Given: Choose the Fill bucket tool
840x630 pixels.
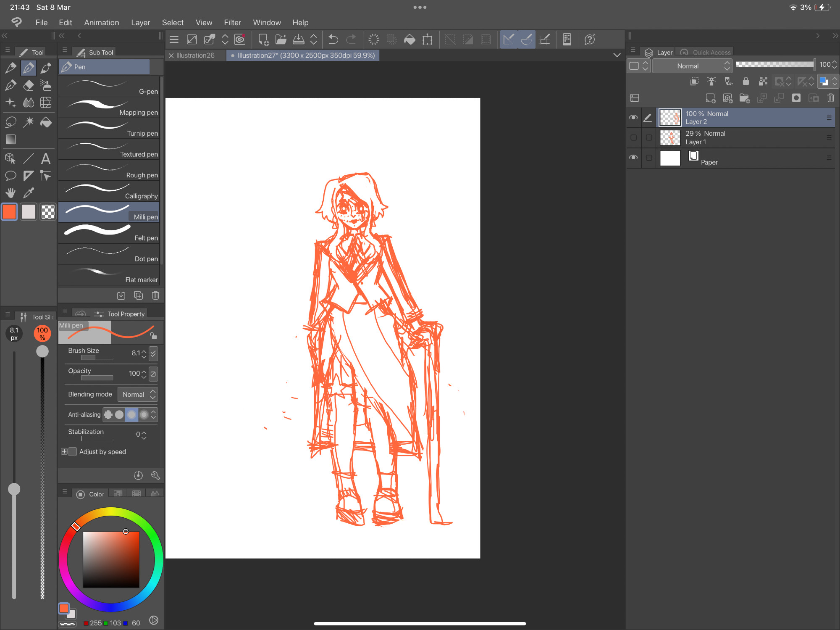Looking at the screenshot, I should coord(46,122).
